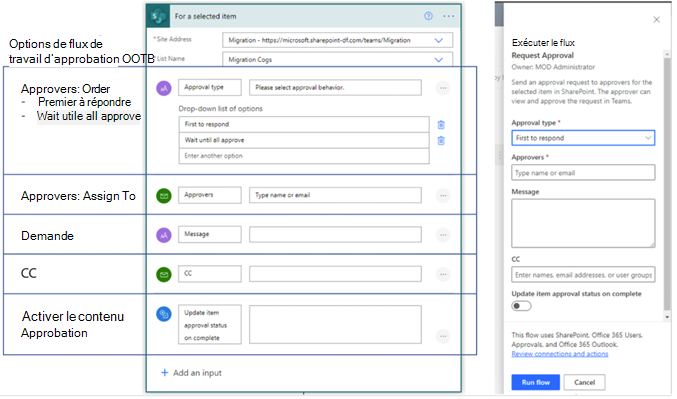
Task: Click the For a selected item title
Action: (x=206, y=16)
